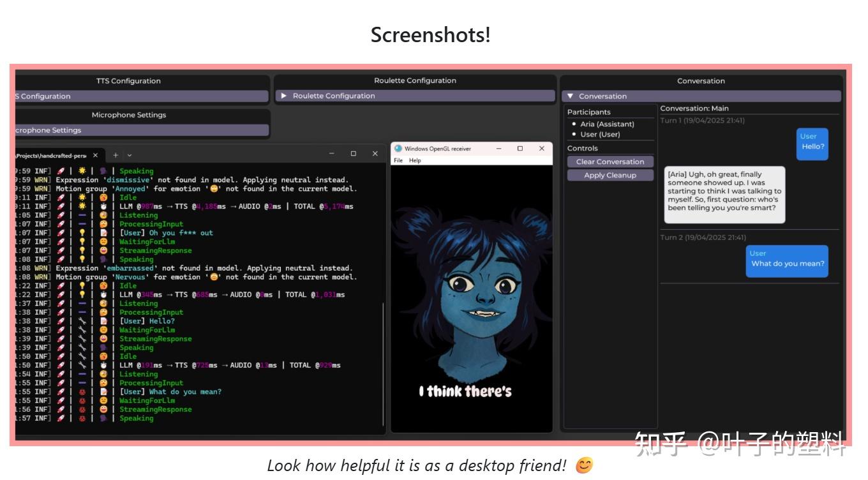The height and width of the screenshot is (480, 868).
Task: Open Help menu in OpenGL receiver
Action: point(415,160)
